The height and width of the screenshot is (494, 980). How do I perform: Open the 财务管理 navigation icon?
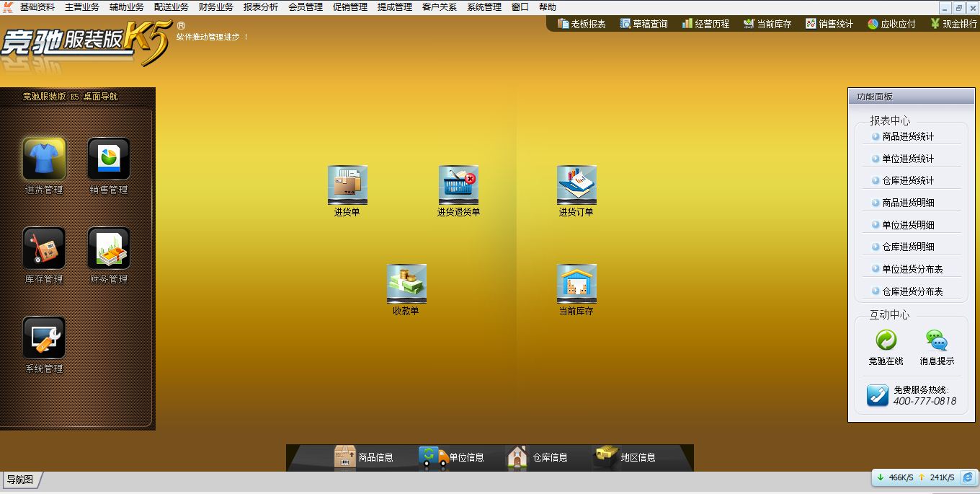[x=109, y=248]
